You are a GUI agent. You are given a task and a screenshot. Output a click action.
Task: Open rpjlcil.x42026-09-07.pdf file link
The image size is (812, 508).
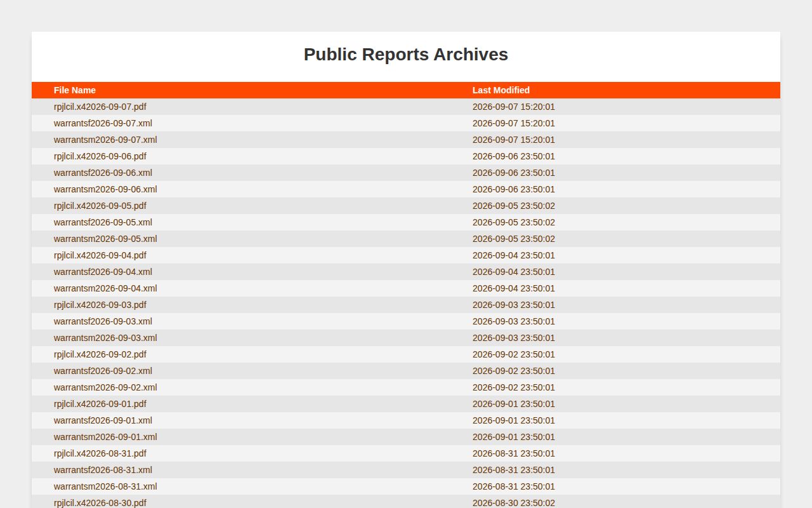pyautogui.click(x=100, y=107)
